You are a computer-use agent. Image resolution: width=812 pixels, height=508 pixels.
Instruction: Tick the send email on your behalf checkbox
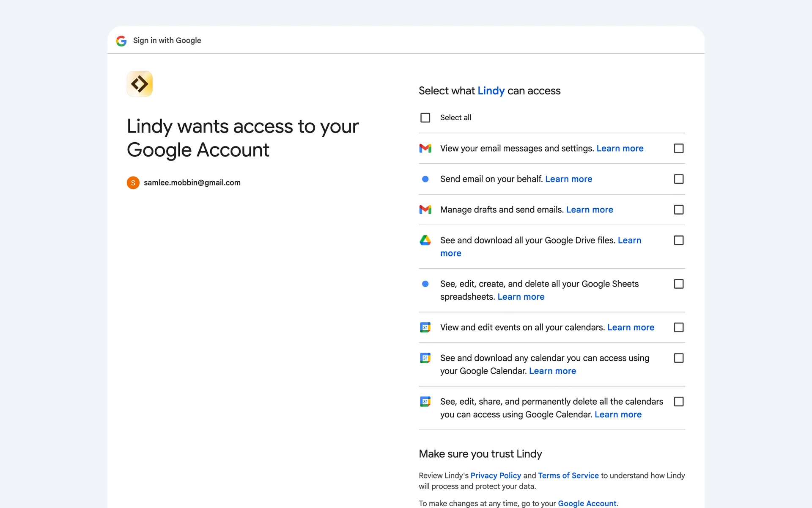[x=678, y=179]
